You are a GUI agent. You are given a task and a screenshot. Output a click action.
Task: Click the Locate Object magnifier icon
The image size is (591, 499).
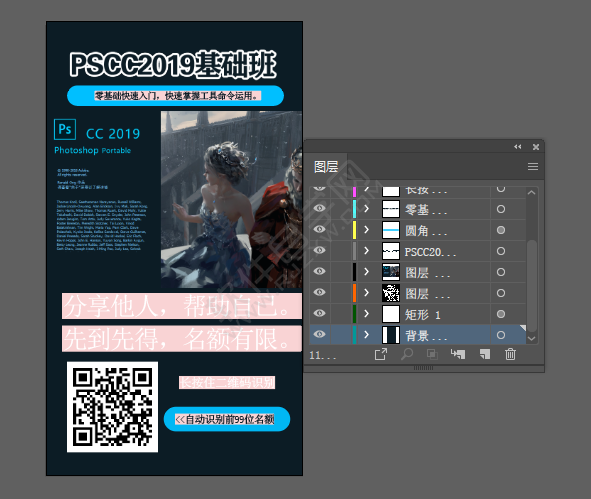coord(407,354)
